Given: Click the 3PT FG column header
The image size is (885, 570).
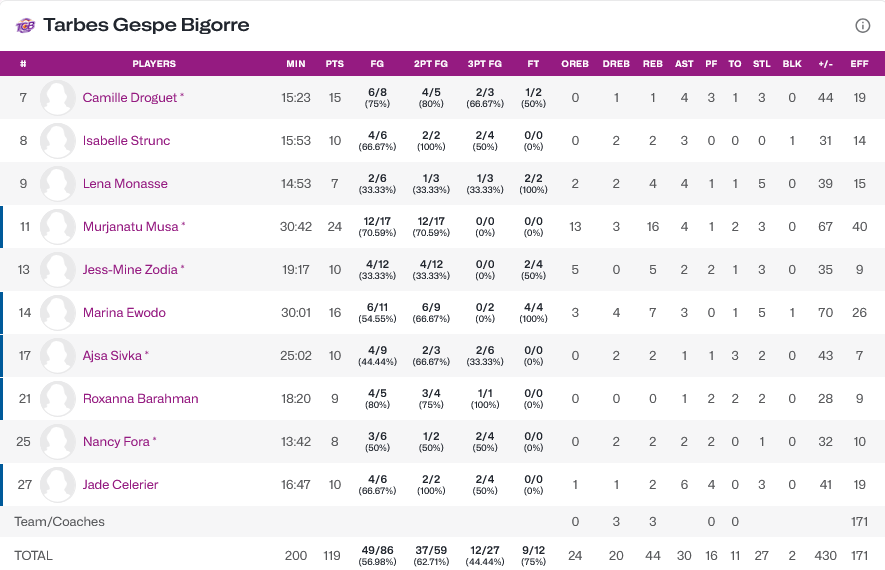Looking at the screenshot, I should [x=484, y=64].
